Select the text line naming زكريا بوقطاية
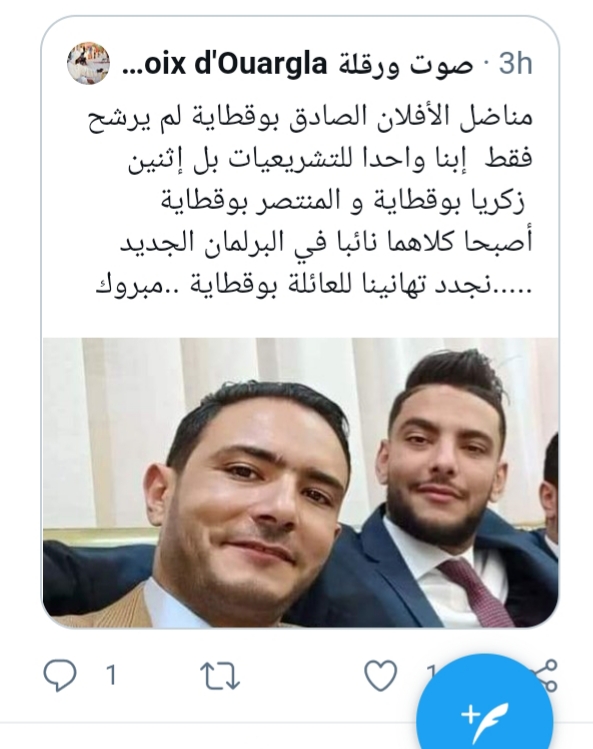The width and height of the screenshot is (593, 749). pos(342,201)
